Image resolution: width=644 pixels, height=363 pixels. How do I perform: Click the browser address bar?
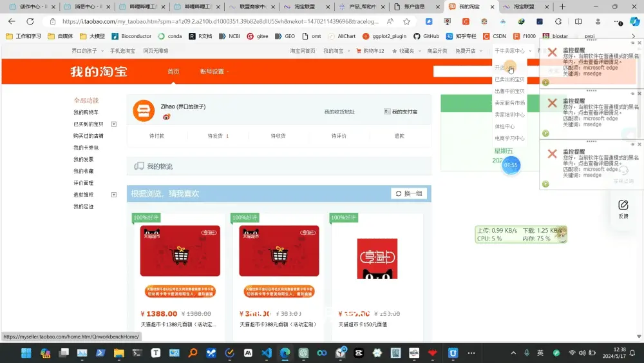220,21
